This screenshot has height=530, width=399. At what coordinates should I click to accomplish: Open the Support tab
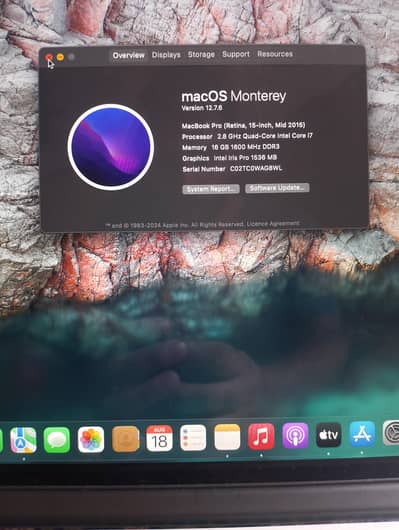click(x=236, y=54)
